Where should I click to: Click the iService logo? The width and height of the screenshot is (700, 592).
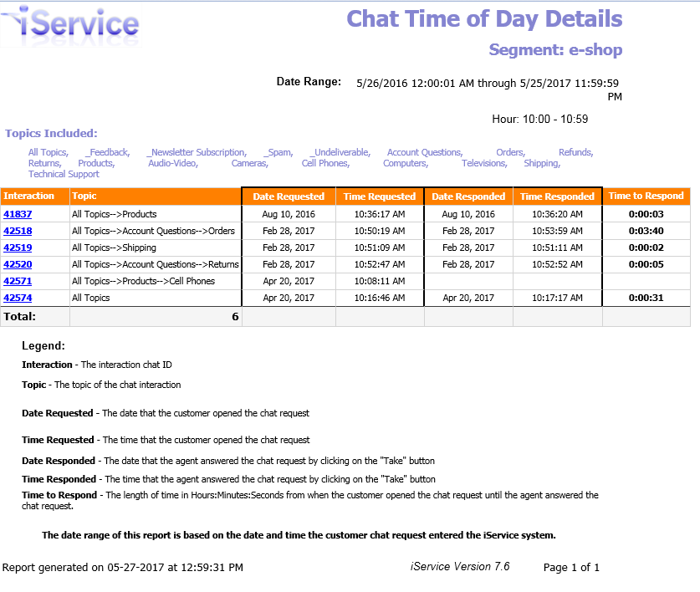tap(70, 25)
